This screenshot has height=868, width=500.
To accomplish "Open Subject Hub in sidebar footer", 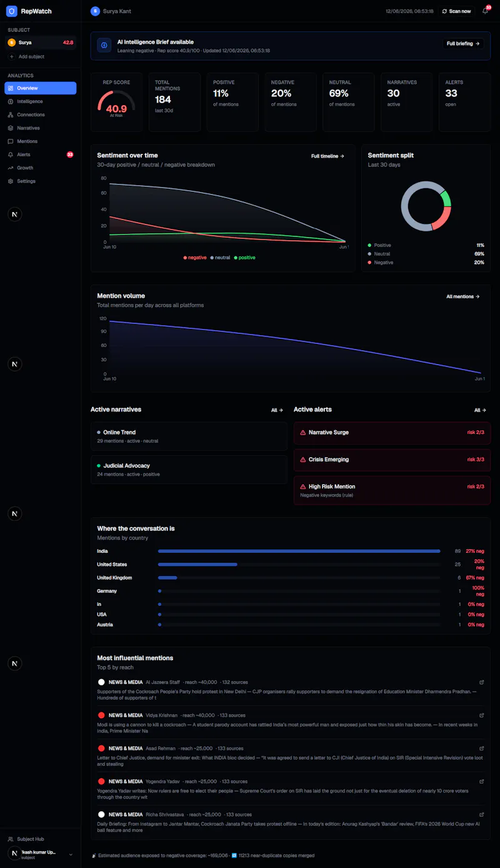I will [x=41, y=839].
